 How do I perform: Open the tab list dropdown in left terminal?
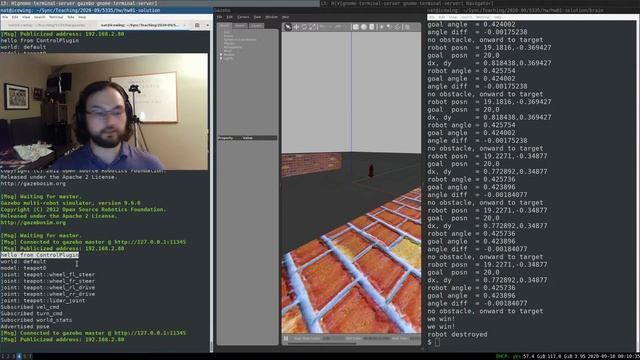[207, 25]
